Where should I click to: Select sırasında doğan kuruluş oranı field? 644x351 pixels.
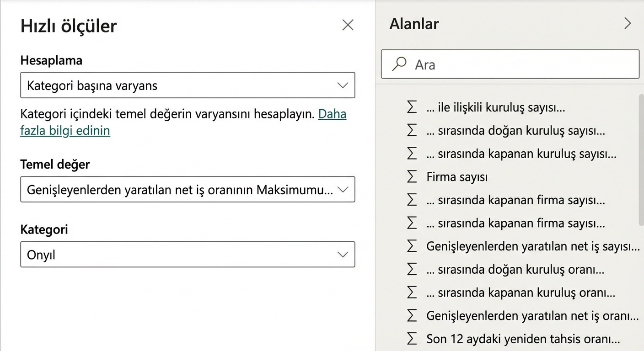tap(515, 270)
